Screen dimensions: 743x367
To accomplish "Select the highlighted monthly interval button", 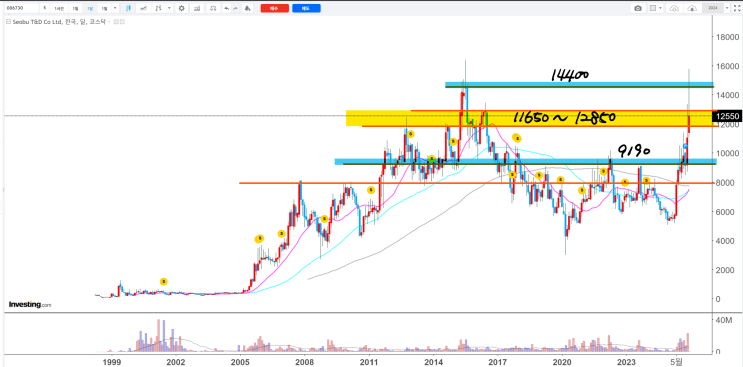I will [90, 8].
